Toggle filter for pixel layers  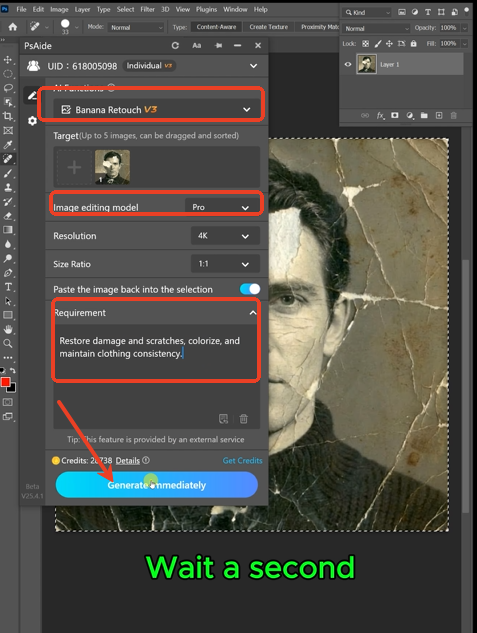pos(402,12)
